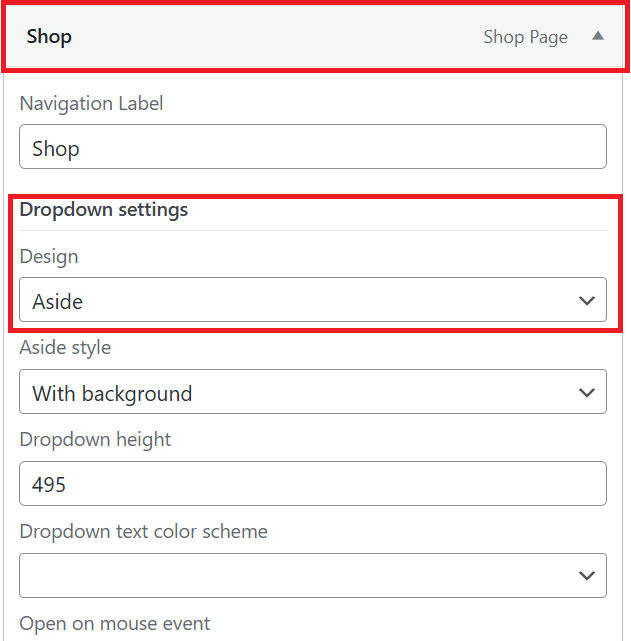Click the chevron arrow in Aside style select
The width and height of the screenshot is (631, 641).
click(586, 392)
